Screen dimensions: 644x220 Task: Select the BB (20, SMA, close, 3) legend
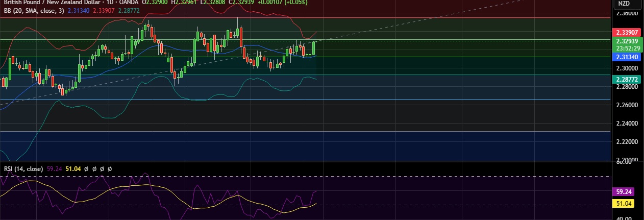coord(35,10)
